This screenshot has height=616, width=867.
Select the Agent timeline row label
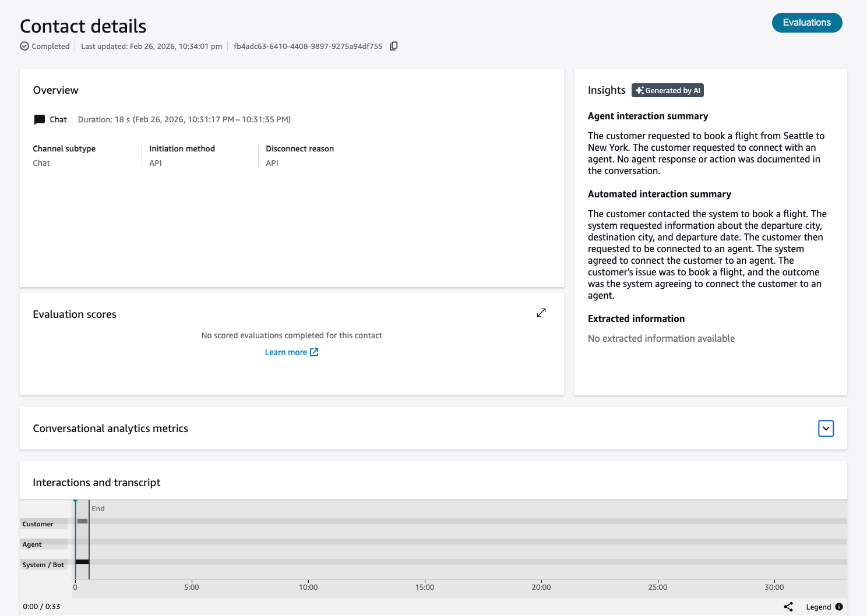click(x=32, y=544)
